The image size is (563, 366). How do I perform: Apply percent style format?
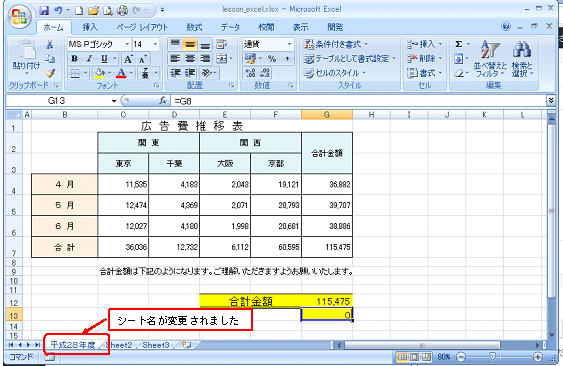[272, 59]
